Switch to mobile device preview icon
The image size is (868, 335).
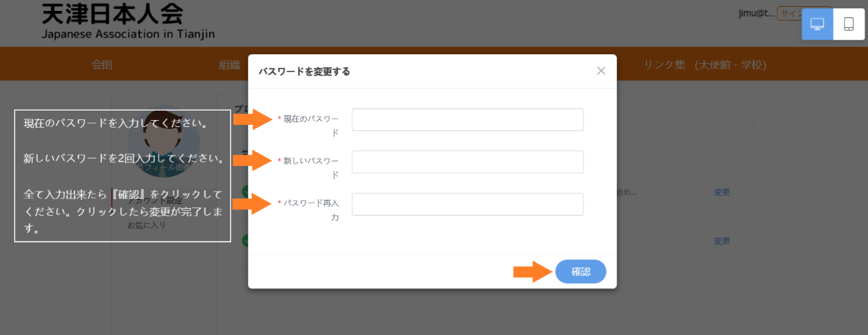pyautogui.click(x=849, y=24)
